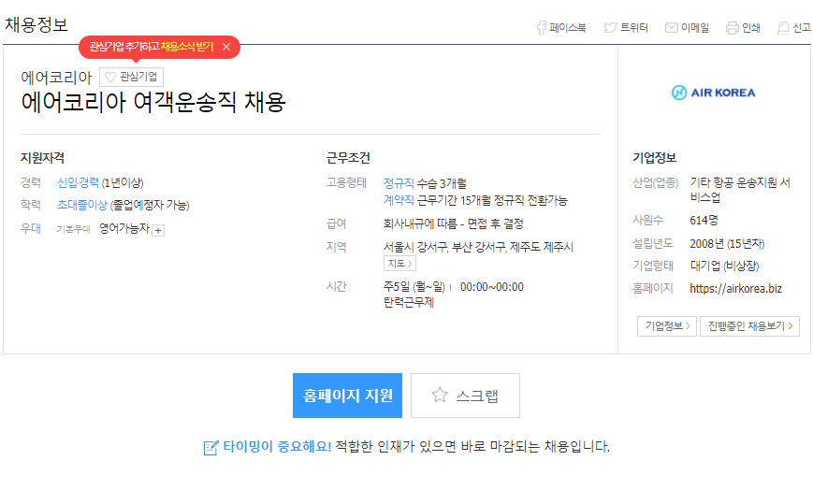Click the 2008년 (15년차) founding year

(727, 244)
